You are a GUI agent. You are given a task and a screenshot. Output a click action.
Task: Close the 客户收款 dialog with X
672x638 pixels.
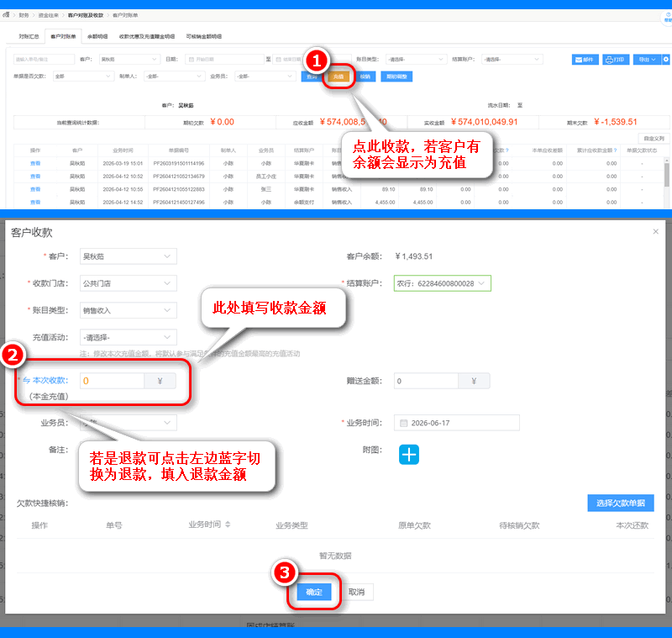click(655, 231)
